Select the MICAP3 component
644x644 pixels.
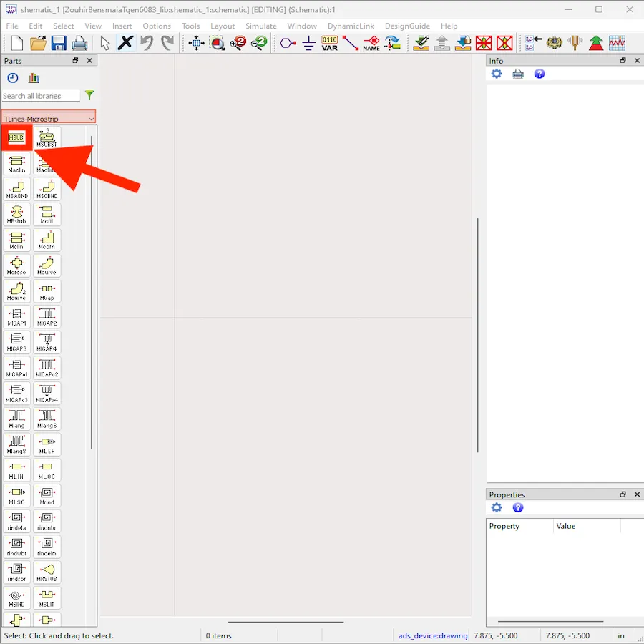(17, 342)
